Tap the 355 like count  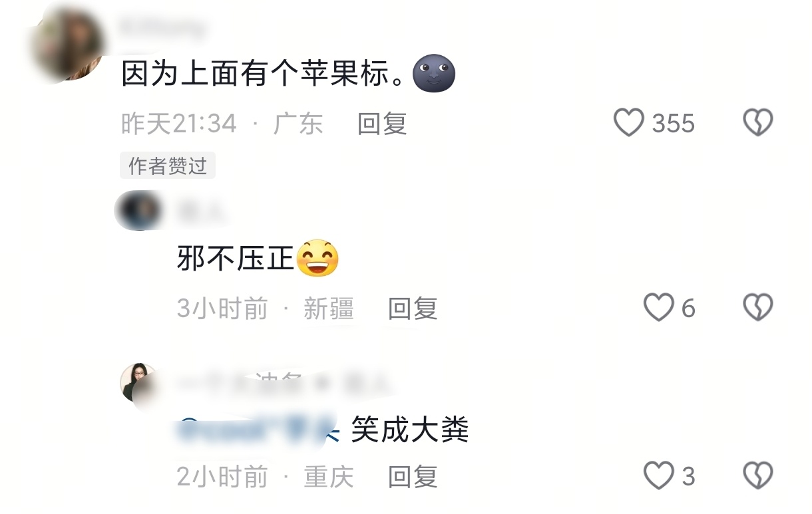point(674,124)
